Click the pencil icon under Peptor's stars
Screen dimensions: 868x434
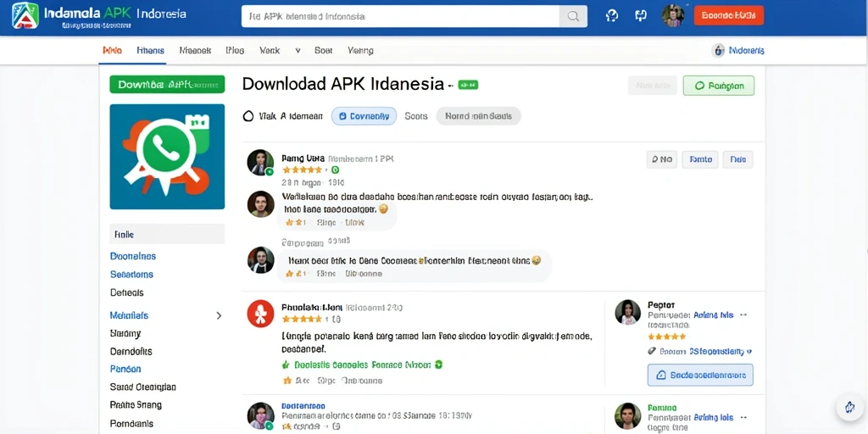pyautogui.click(x=652, y=351)
